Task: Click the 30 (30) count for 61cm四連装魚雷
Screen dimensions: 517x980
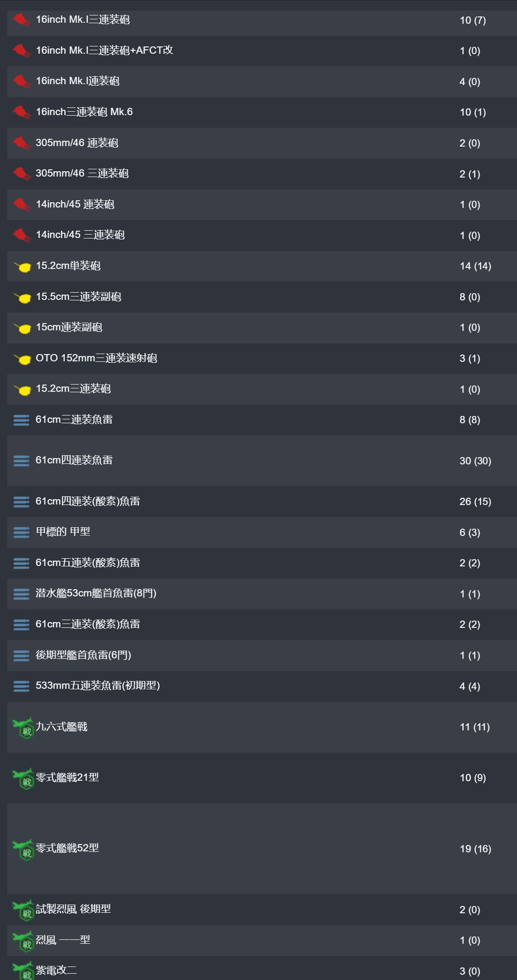Action: click(475, 461)
